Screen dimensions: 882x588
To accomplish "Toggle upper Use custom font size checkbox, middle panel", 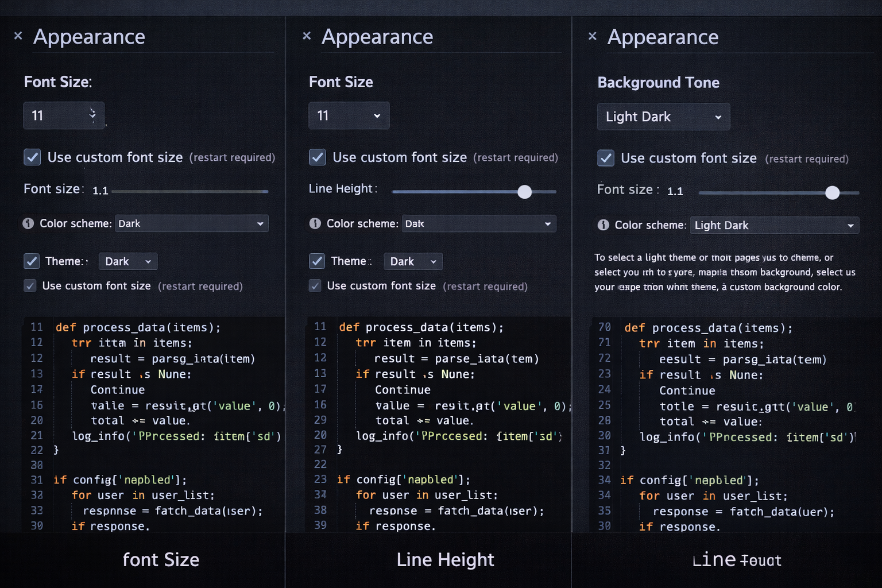I will point(318,157).
